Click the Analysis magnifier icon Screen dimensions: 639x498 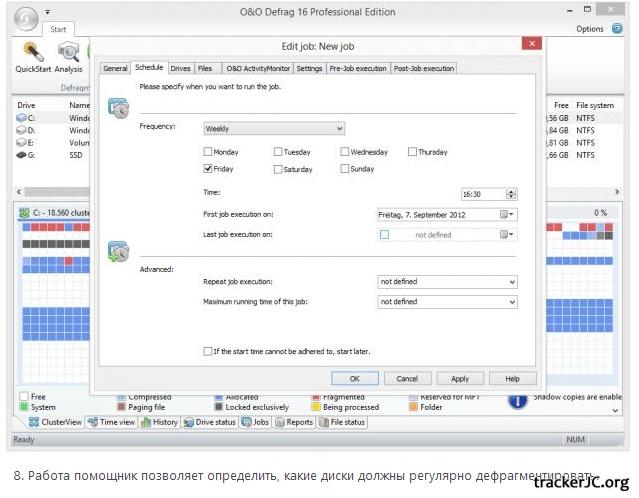tap(68, 52)
